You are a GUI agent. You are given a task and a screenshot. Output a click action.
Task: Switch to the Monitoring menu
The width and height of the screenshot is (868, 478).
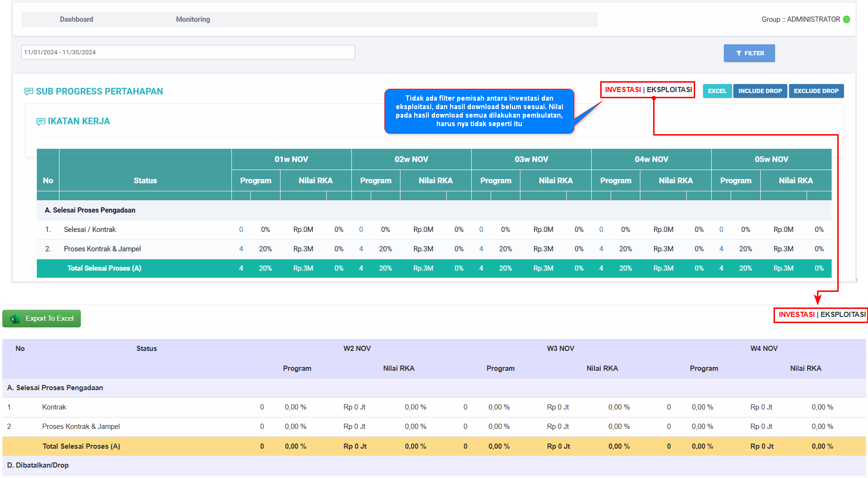[x=193, y=19]
